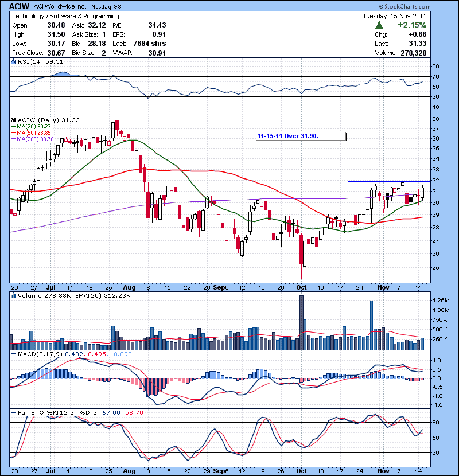This screenshot has width=459, height=476.
Task: Click the Technology / Software & Programming label
Action: click(65, 16)
